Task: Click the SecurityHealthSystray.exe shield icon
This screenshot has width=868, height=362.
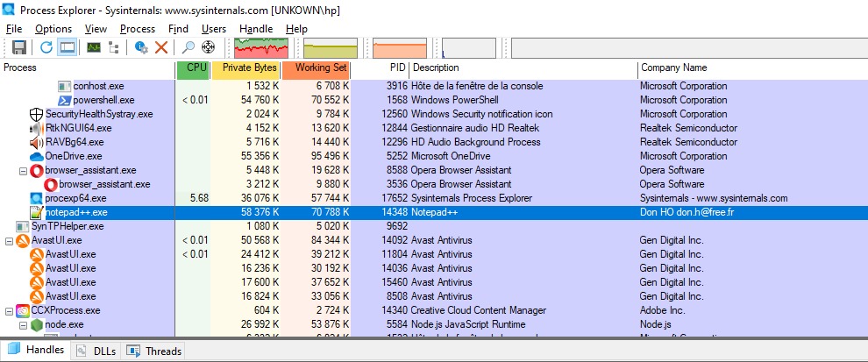Action: click(36, 115)
